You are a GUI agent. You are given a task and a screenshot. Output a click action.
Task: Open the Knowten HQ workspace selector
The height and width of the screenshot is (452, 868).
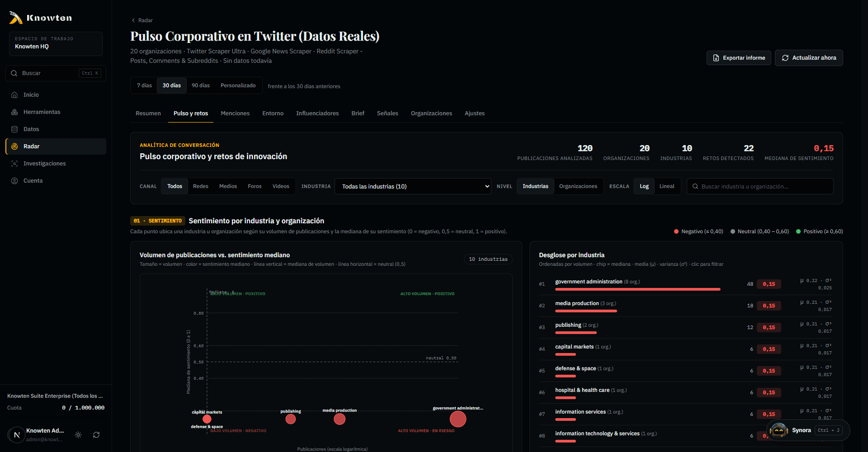[56, 43]
